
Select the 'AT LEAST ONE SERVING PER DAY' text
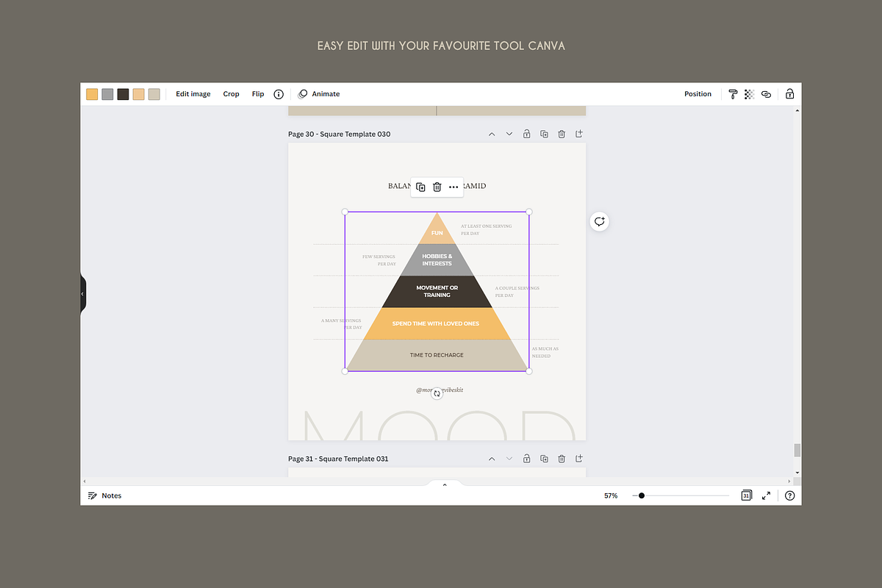(x=485, y=230)
